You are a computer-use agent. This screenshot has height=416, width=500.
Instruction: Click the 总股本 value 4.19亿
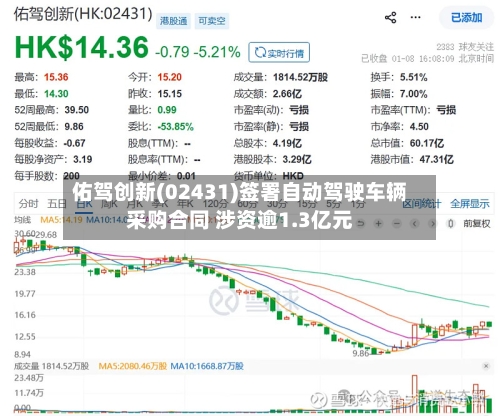coord(287,143)
